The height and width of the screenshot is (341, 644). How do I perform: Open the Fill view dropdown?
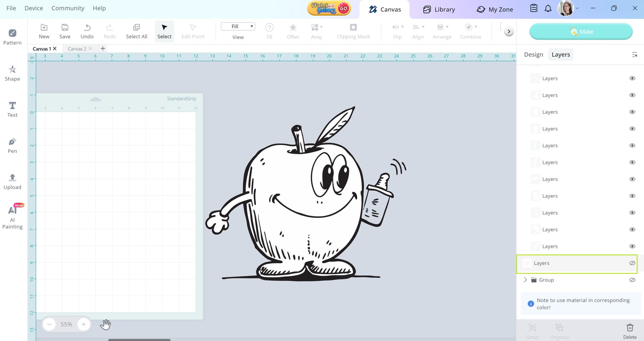tap(238, 27)
